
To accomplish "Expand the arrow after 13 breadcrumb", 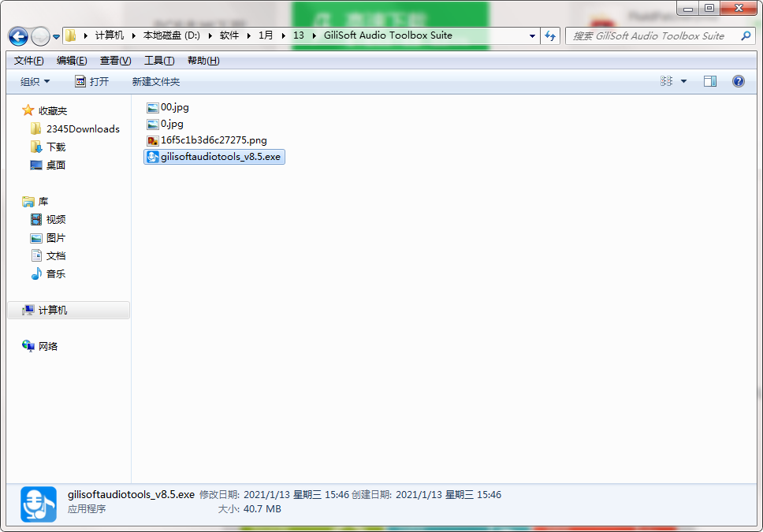I will (314, 35).
